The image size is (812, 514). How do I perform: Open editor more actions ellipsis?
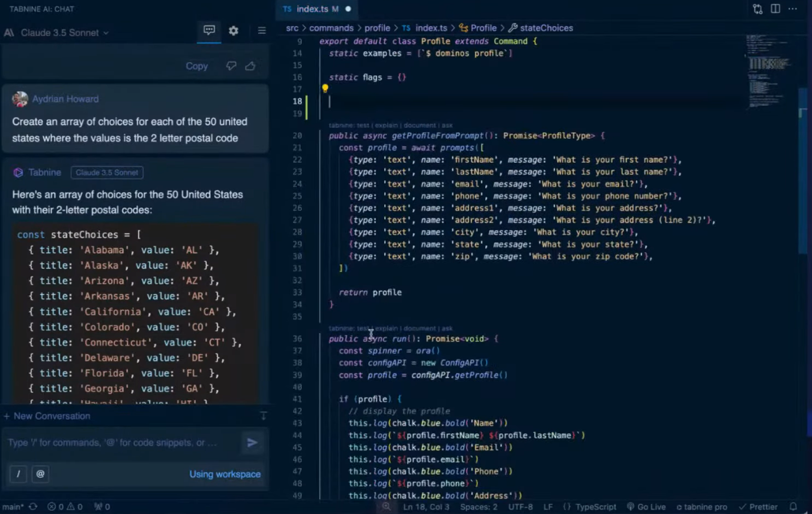tap(793, 9)
